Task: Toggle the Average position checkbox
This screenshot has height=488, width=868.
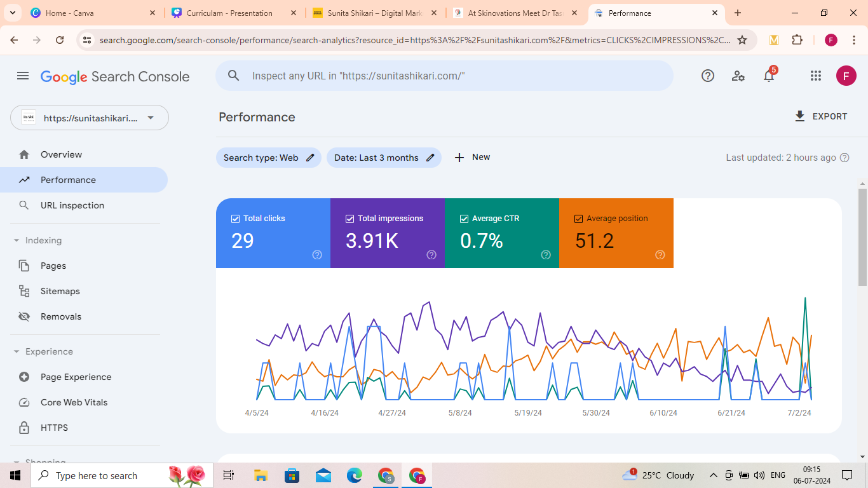Action: click(x=578, y=219)
